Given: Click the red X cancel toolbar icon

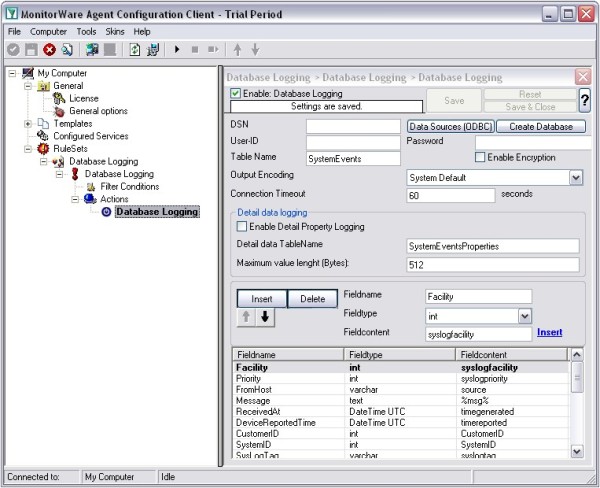Looking at the screenshot, I should (49, 49).
